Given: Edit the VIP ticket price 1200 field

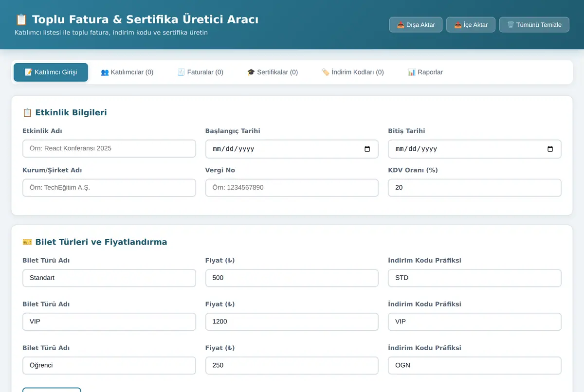Looking at the screenshot, I should click(x=292, y=321).
